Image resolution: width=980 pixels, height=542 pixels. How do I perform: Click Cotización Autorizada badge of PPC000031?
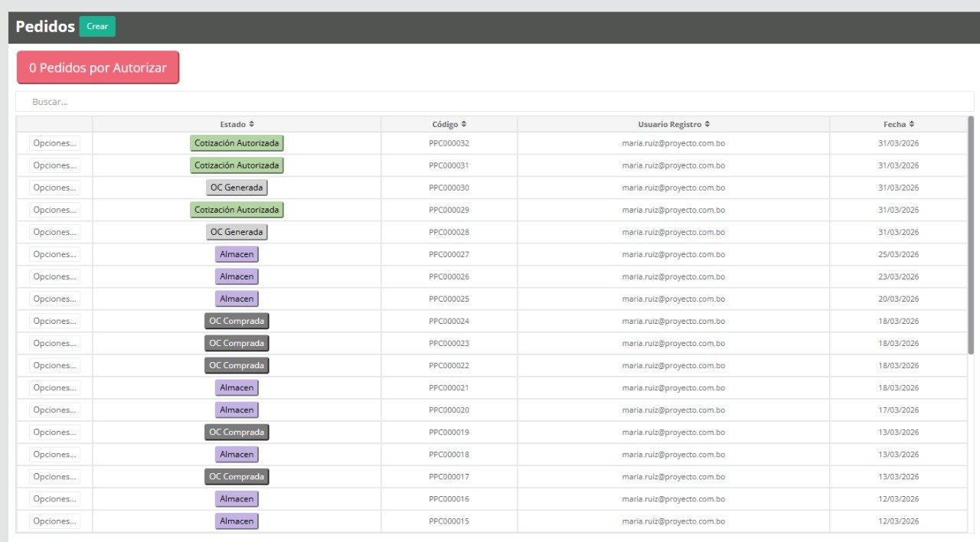coord(237,165)
